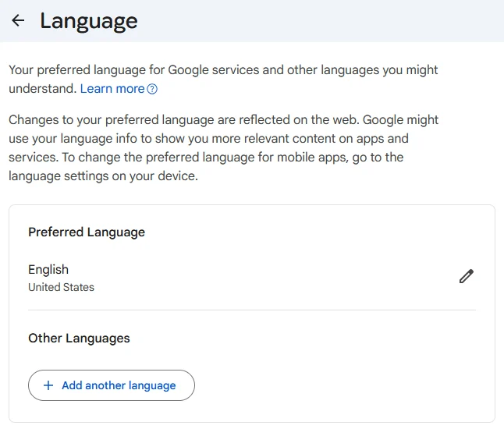Click the divider line below United States

(x=251, y=310)
